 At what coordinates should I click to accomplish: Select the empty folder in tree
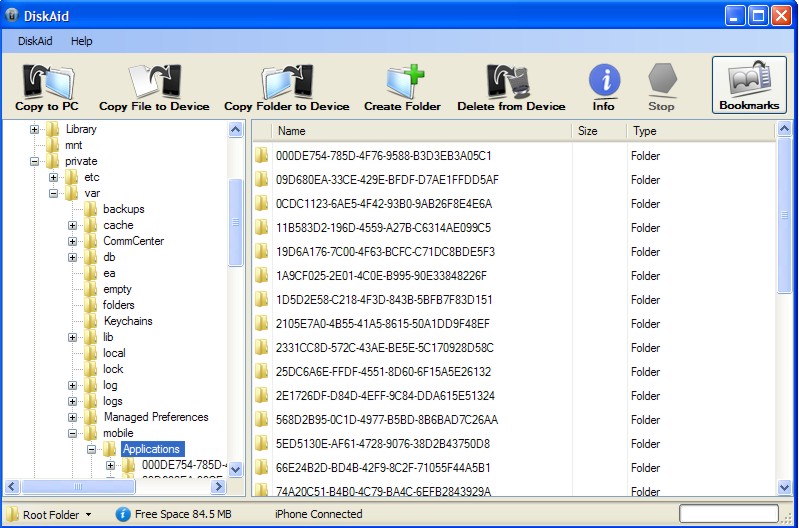pos(117,289)
